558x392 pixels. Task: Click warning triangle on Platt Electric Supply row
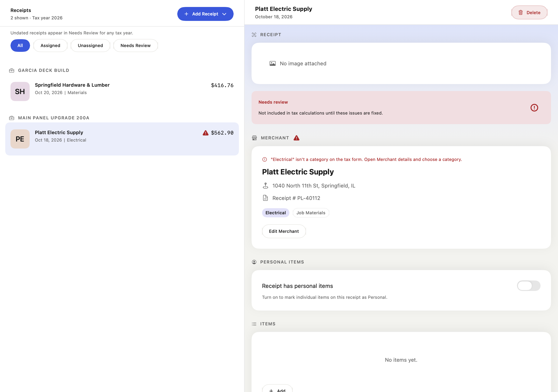pos(206,133)
